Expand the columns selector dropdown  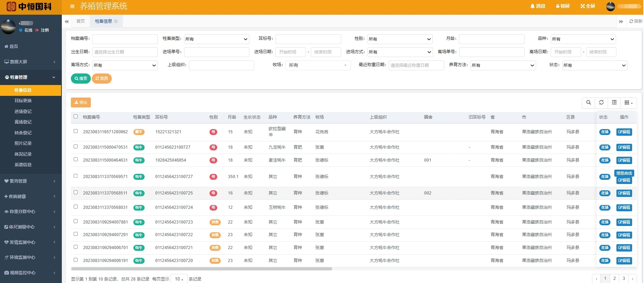[x=628, y=102]
